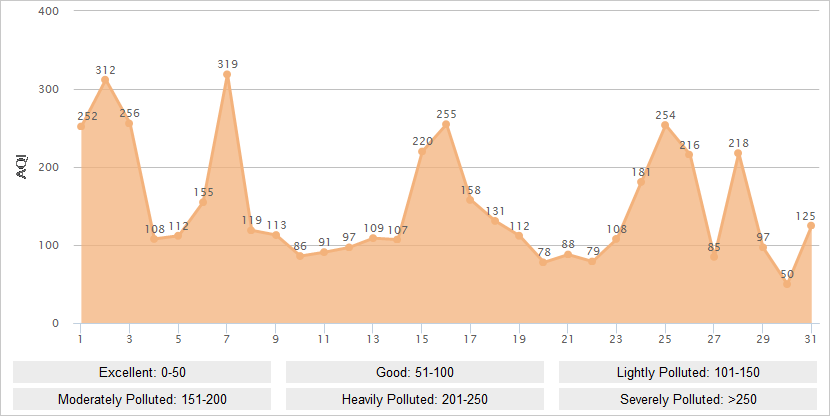Select the data point showing 109
Screen dimensions: 830x416
(x=373, y=238)
